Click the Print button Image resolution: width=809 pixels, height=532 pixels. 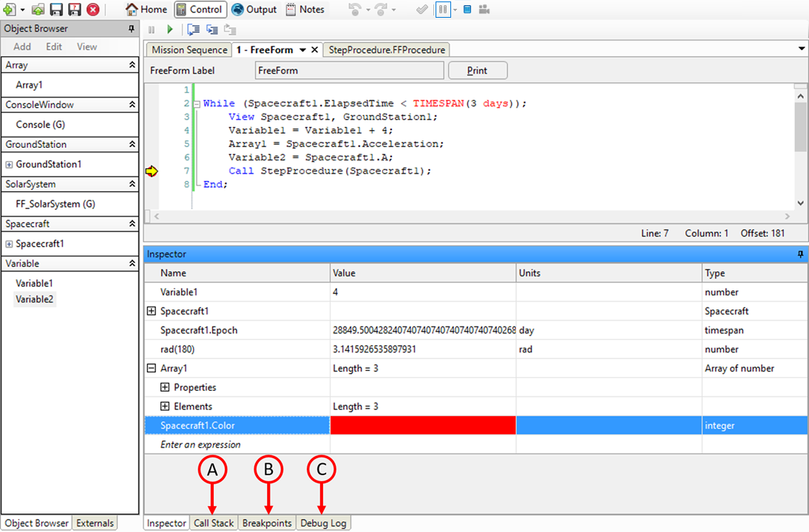(478, 70)
